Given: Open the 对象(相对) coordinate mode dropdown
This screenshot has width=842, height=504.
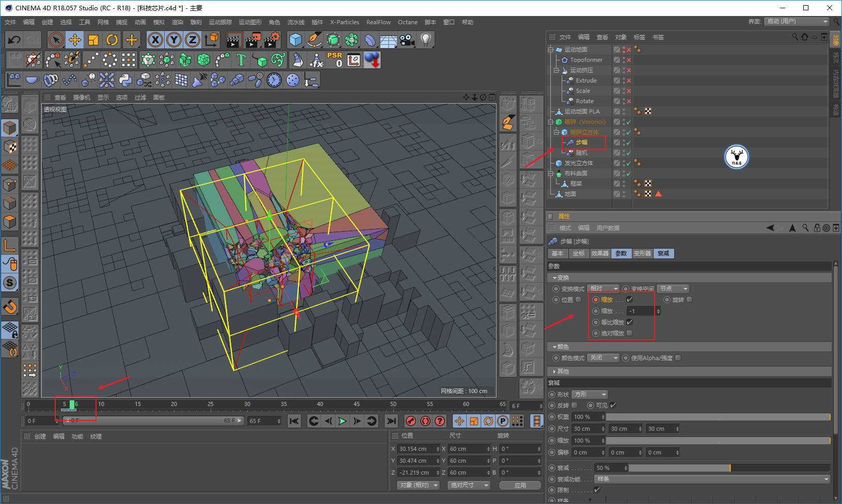Looking at the screenshot, I should tap(419, 485).
